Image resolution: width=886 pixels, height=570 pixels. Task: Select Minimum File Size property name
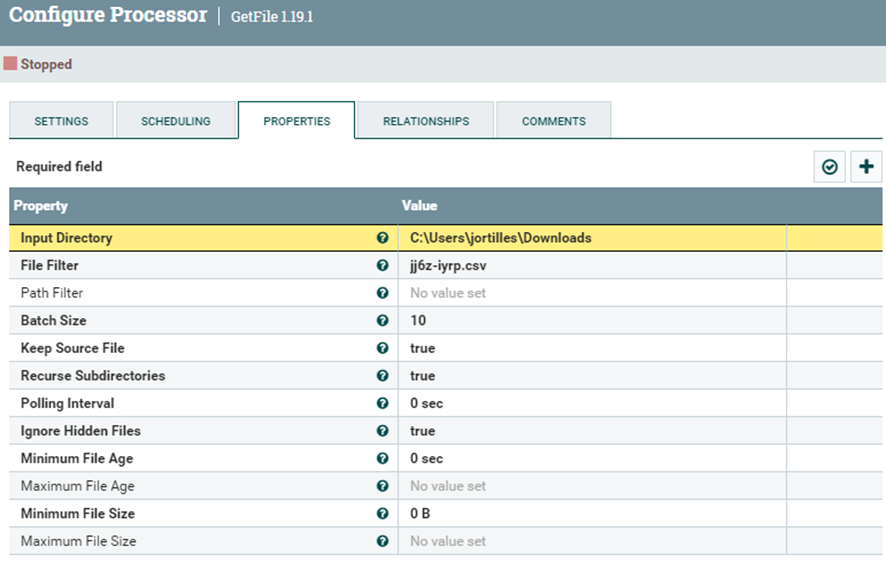[x=78, y=514]
